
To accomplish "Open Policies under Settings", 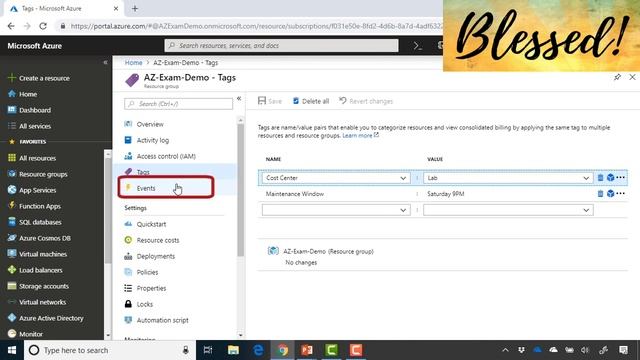I will coord(147,272).
